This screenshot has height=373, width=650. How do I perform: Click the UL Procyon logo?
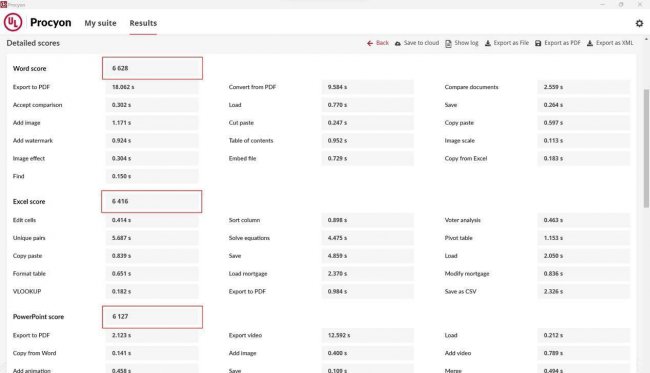(x=13, y=22)
